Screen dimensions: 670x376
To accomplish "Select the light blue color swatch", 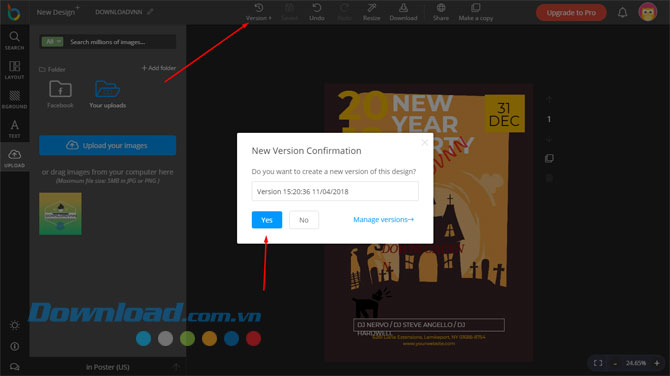I will click(x=144, y=338).
